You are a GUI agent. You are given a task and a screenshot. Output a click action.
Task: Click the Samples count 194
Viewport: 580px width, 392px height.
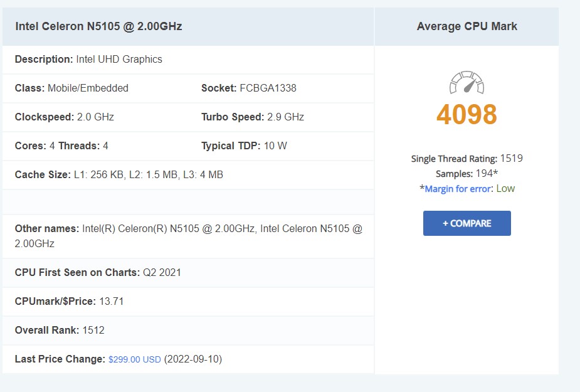(x=485, y=174)
